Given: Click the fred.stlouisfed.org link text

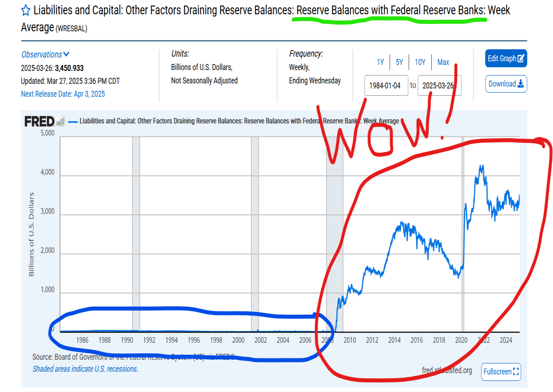Looking at the screenshot, I should tap(447, 370).
